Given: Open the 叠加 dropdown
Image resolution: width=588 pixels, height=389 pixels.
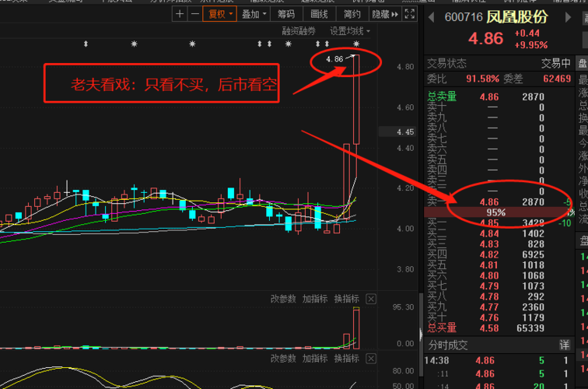Looking at the screenshot, I should pyautogui.click(x=254, y=14).
